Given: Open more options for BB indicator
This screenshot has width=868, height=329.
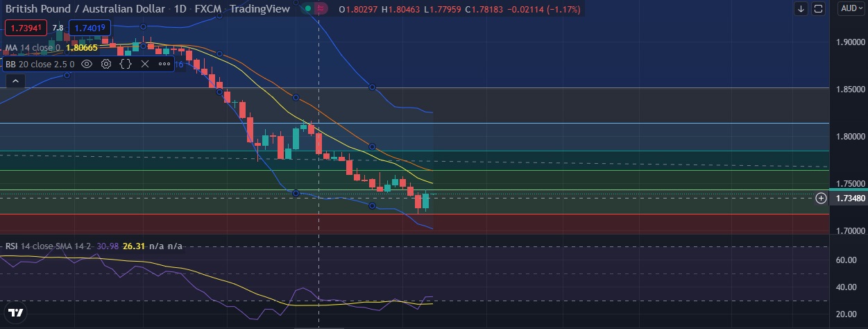Looking at the screenshot, I should click(164, 64).
